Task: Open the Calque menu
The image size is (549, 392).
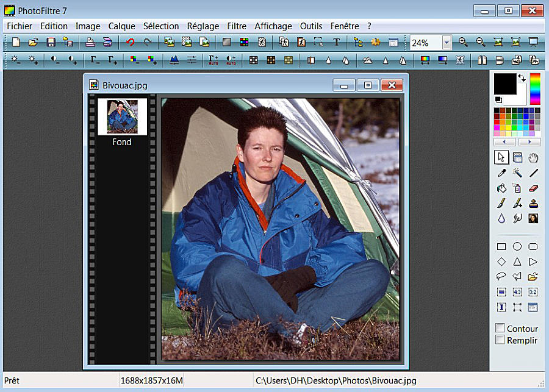Action: pyautogui.click(x=122, y=26)
